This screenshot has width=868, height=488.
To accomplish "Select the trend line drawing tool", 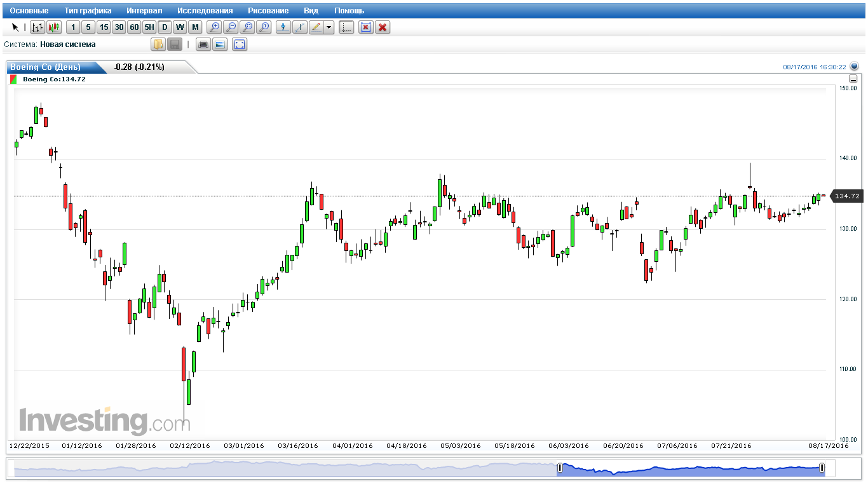I will (x=300, y=27).
